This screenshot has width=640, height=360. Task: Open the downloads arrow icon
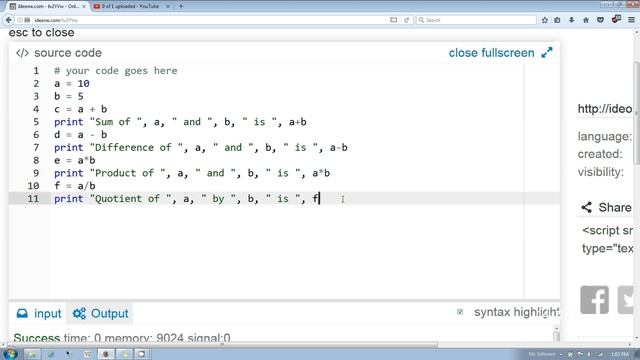[571, 20]
